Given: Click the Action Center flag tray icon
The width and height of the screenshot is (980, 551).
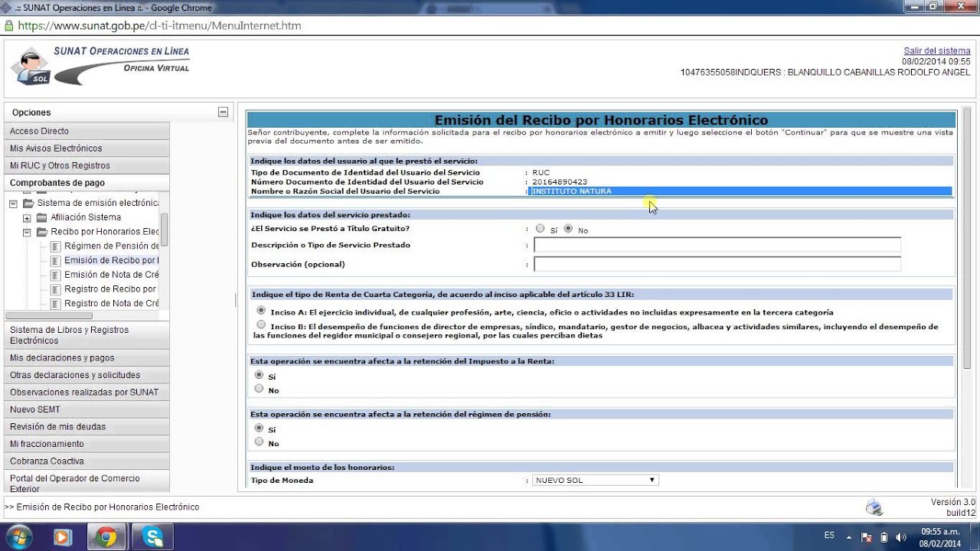Looking at the screenshot, I should click(x=867, y=537).
